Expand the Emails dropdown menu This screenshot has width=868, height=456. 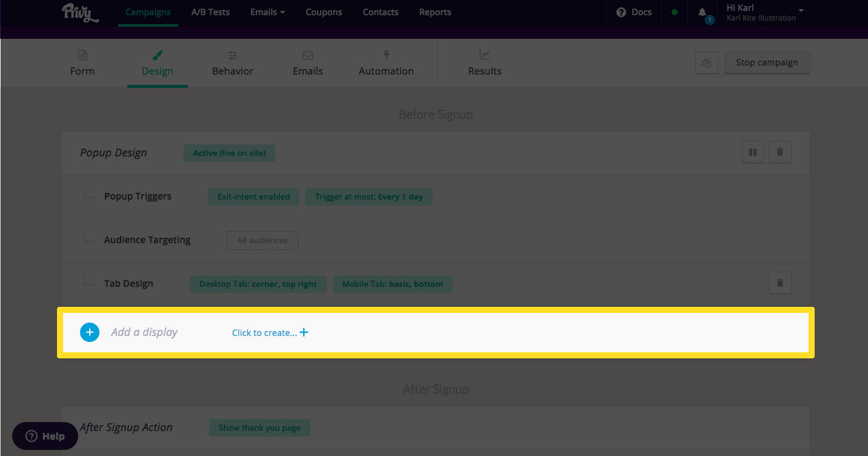(267, 12)
